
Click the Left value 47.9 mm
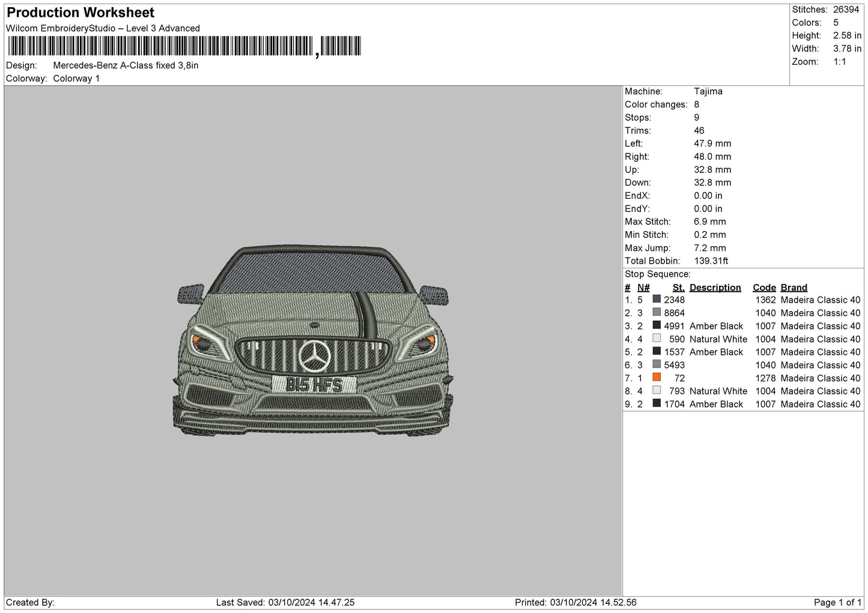point(712,143)
